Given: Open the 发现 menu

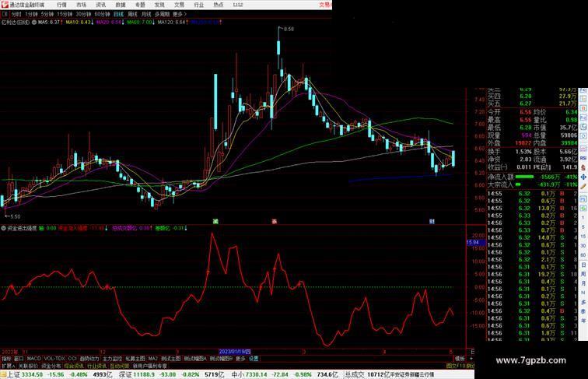Looking at the screenshot, I should pyautogui.click(x=159, y=5).
